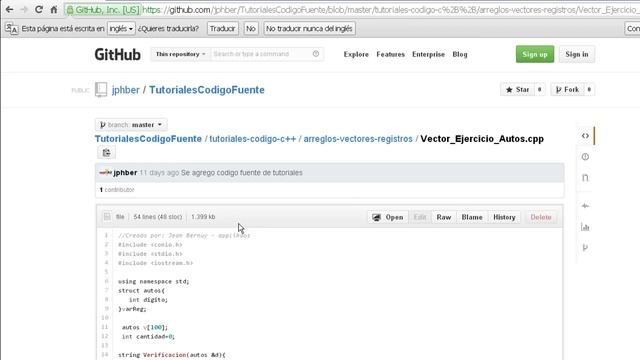Choose No traducir nunca del inglés
640x360 pixels.
[x=309, y=29]
